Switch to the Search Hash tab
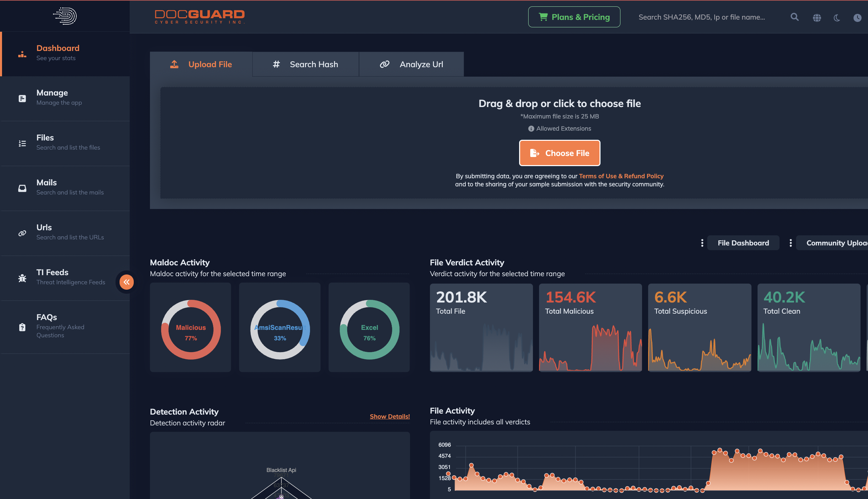The width and height of the screenshot is (868, 499). pos(305,64)
